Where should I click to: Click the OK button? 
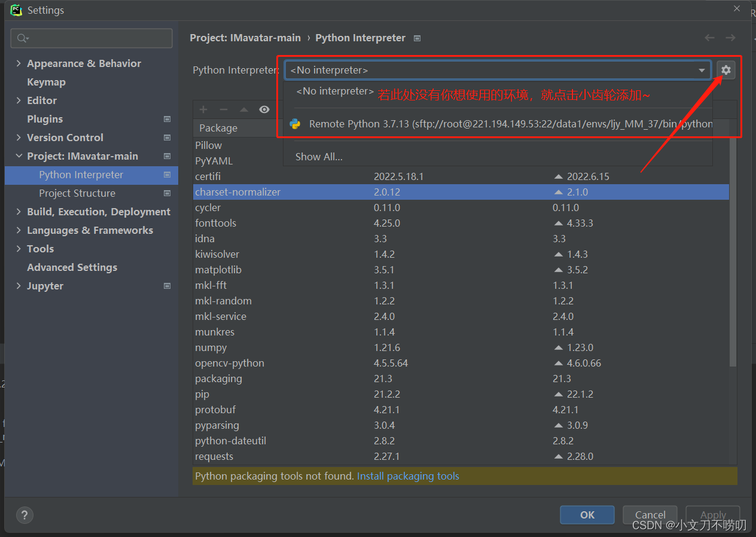click(587, 515)
